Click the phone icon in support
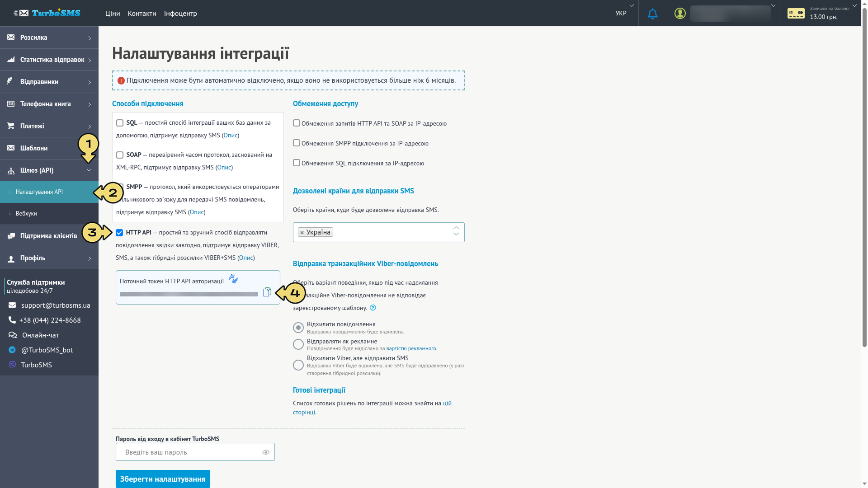The image size is (868, 488). [x=12, y=320]
